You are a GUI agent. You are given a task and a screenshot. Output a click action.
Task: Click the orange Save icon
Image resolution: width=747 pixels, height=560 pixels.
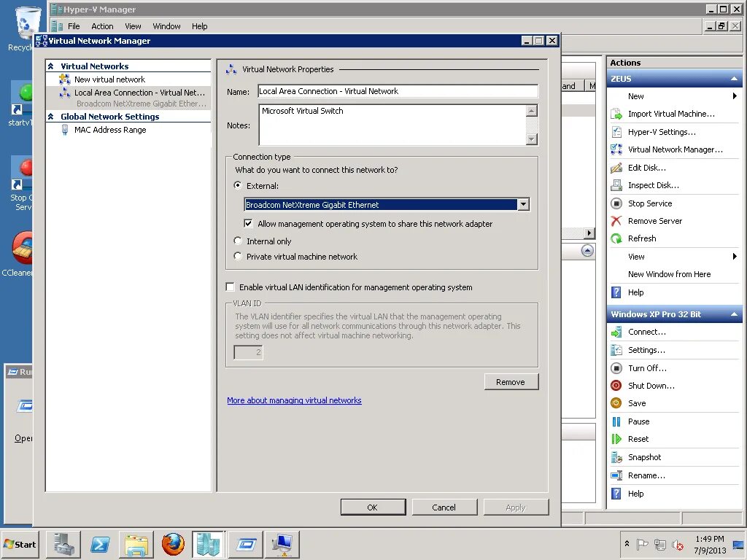pos(616,403)
